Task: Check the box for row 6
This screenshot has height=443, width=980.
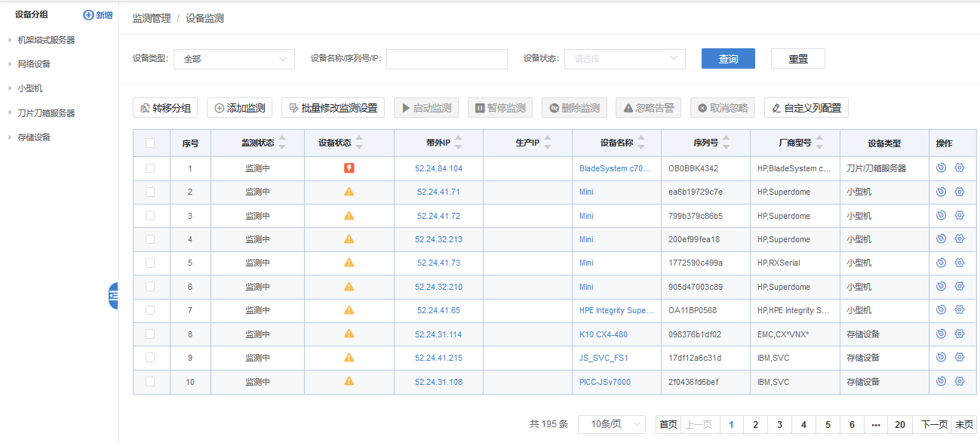Action: click(150, 286)
